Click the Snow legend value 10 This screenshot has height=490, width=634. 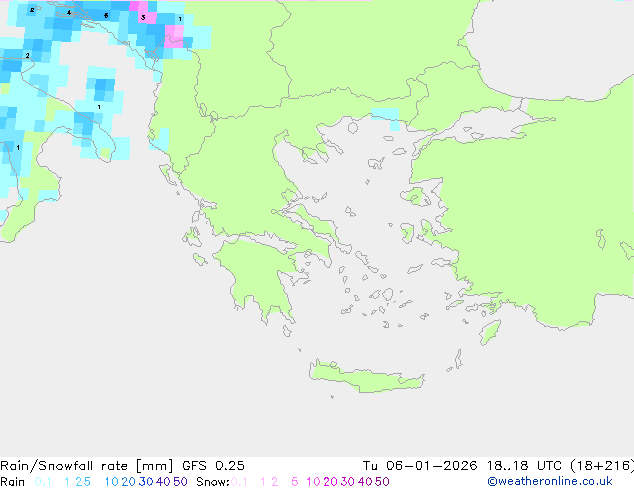click(x=313, y=482)
